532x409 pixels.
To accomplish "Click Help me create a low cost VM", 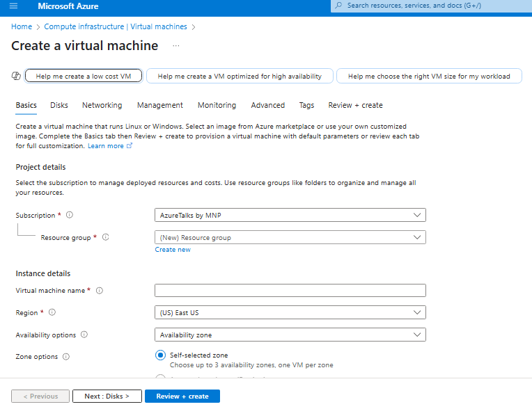I will pos(84,76).
